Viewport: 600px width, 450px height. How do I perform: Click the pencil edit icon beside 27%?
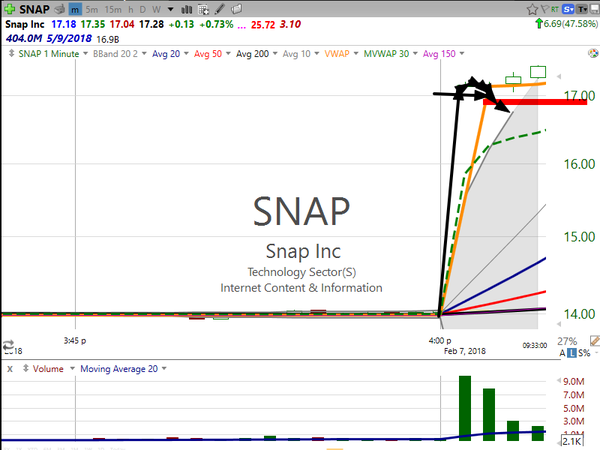click(595, 341)
